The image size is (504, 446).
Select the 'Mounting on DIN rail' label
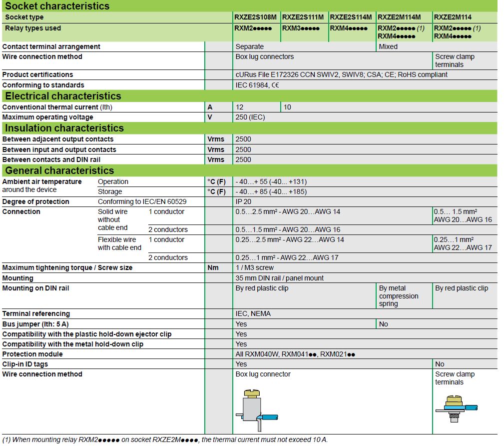(35, 288)
